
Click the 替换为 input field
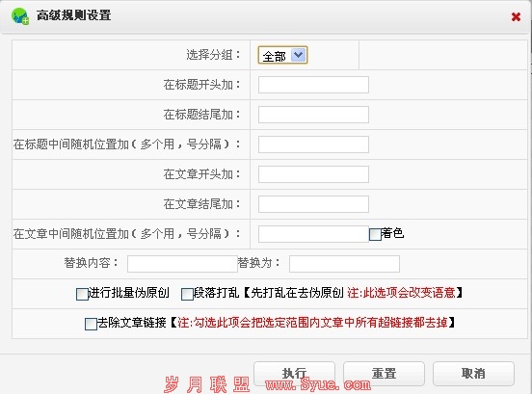pyautogui.click(x=344, y=264)
